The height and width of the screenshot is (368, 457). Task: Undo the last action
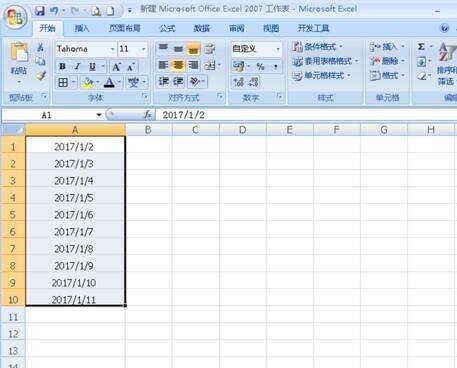click(x=54, y=11)
